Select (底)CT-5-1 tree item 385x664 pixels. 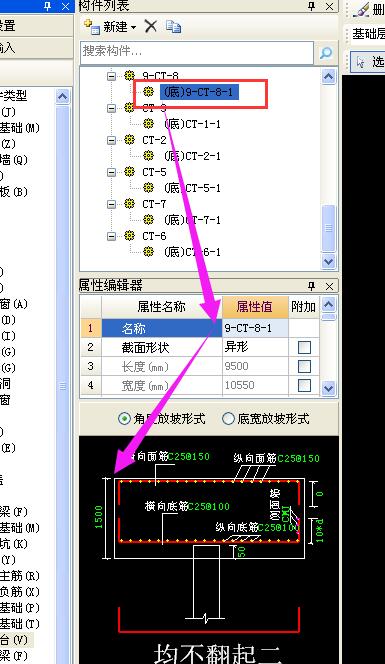192,188
